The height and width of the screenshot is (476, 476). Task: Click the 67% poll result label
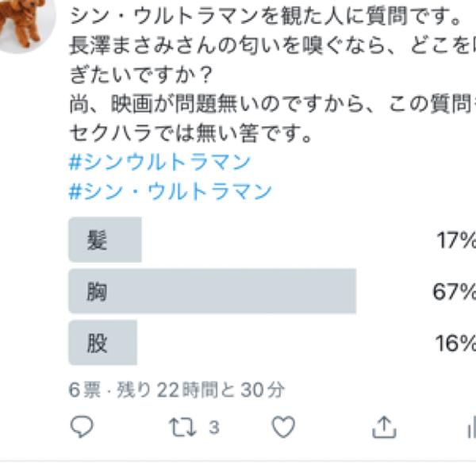coord(454,291)
